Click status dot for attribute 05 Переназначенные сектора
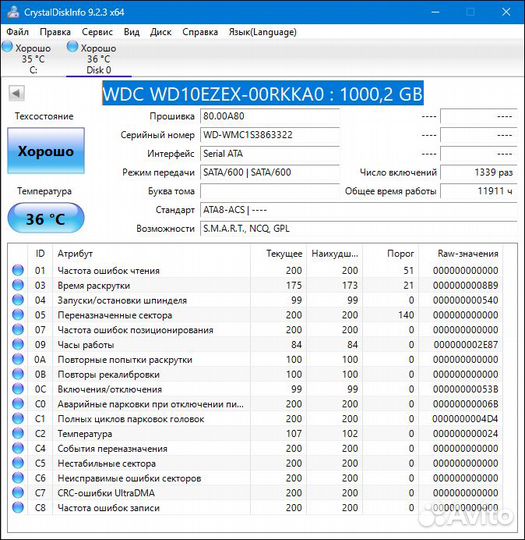 click(18, 315)
